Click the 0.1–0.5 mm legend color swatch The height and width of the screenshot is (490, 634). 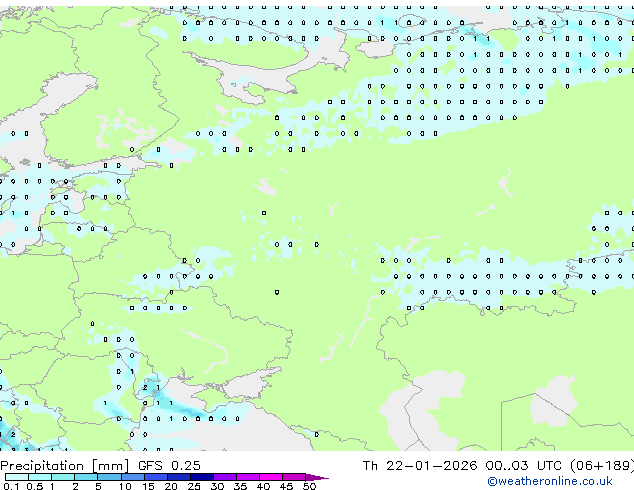[17, 477]
